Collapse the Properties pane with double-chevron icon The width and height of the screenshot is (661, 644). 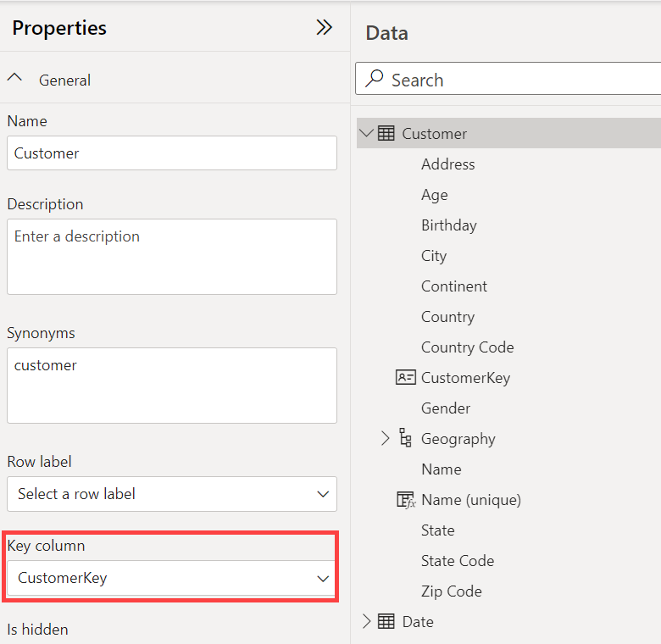tap(324, 28)
